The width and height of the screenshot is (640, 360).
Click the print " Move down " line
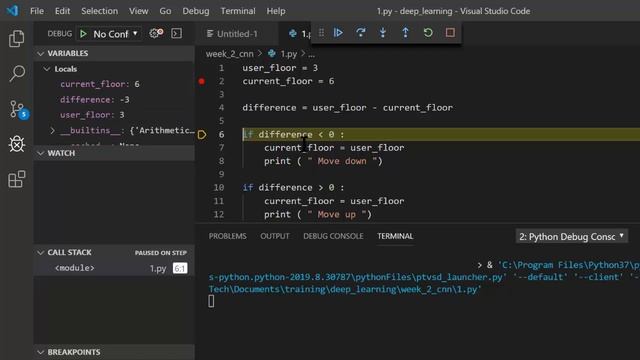tap(323, 161)
